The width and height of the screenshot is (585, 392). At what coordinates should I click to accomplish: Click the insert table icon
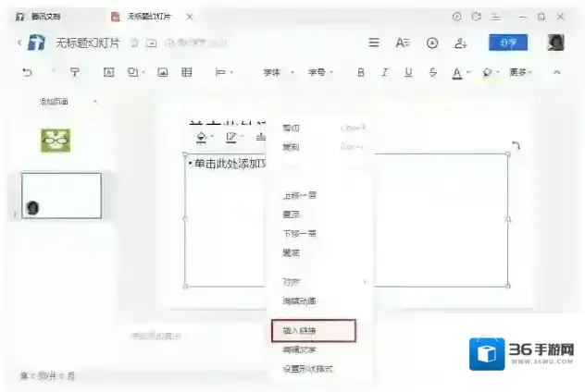tap(187, 72)
